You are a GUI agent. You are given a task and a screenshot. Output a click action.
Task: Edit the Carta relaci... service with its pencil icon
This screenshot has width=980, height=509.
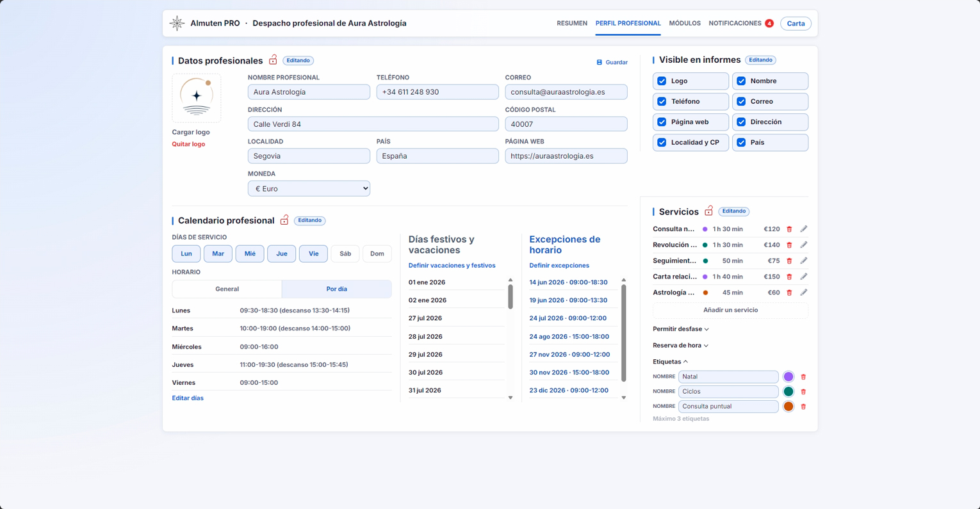(x=804, y=277)
